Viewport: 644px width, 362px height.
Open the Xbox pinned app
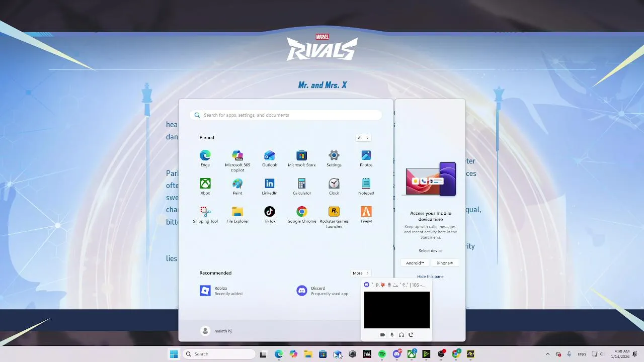tap(205, 186)
